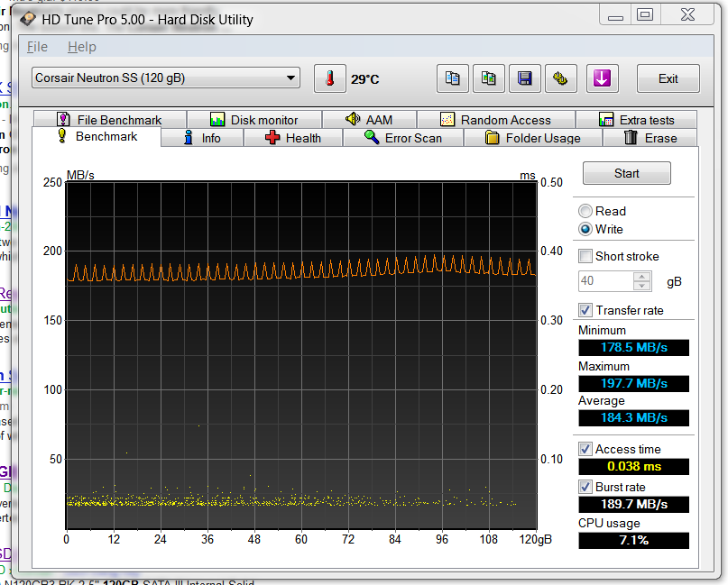This screenshot has height=585, width=728.
Task: Copy screenshot to clipboard toolbar icon
Action: 488,78
